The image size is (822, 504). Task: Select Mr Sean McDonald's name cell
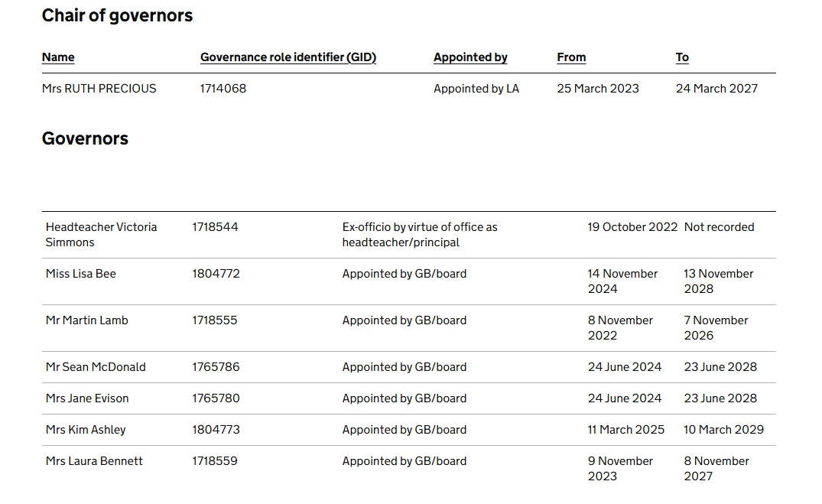click(96, 367)
